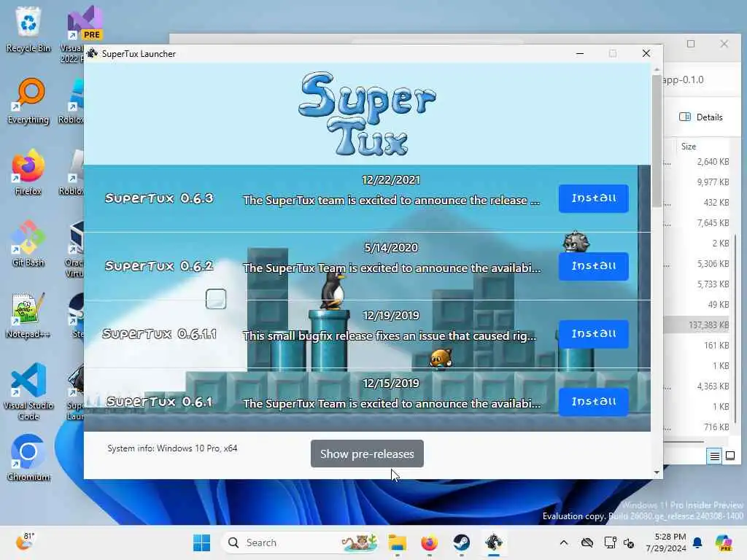Click the display network tray icon

pos(610,542)
